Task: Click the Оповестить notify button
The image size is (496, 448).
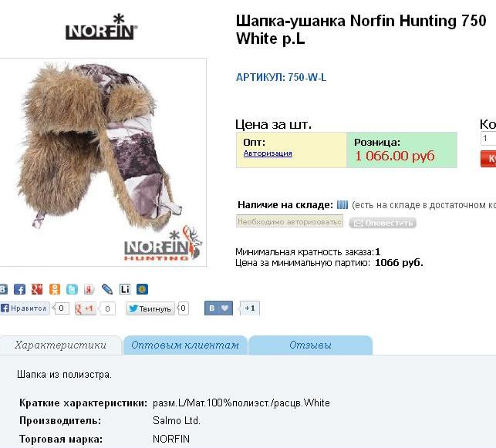Action: coord(383,223)
